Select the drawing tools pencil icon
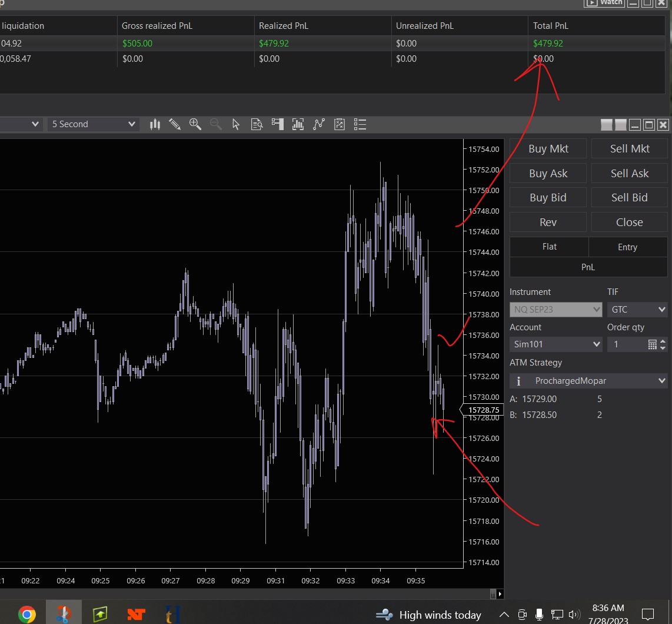 [175, 124]
